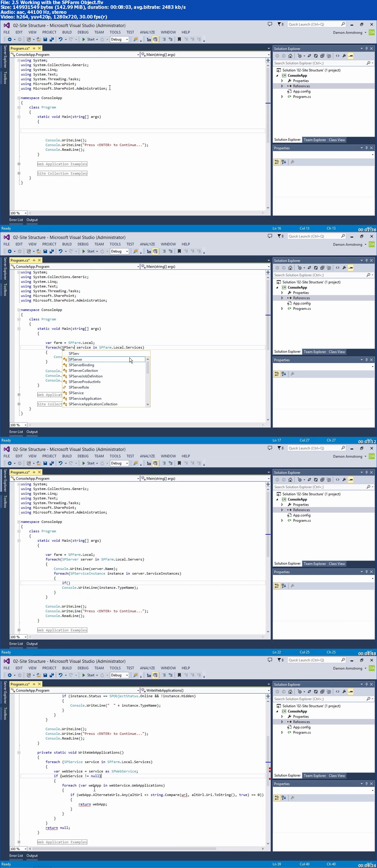Toggle a bookmark via the toolbar icon in the 00:01:36 frame

(179, 39)
